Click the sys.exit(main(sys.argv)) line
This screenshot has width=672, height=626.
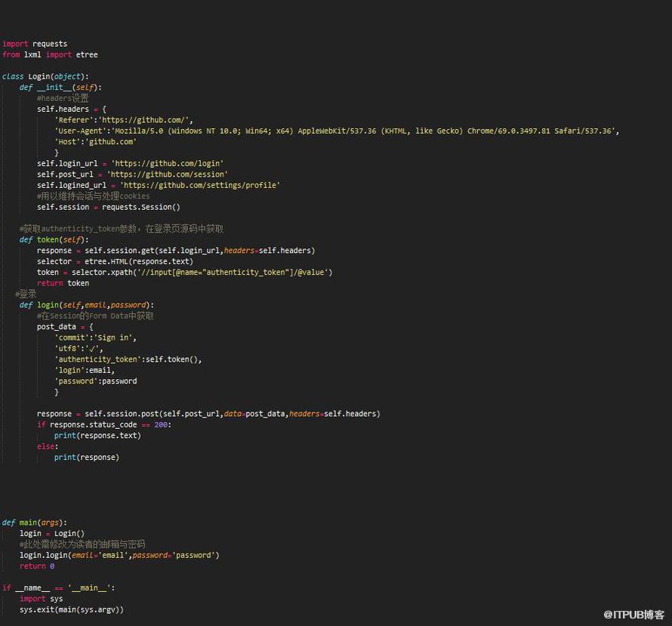(72, 609)
